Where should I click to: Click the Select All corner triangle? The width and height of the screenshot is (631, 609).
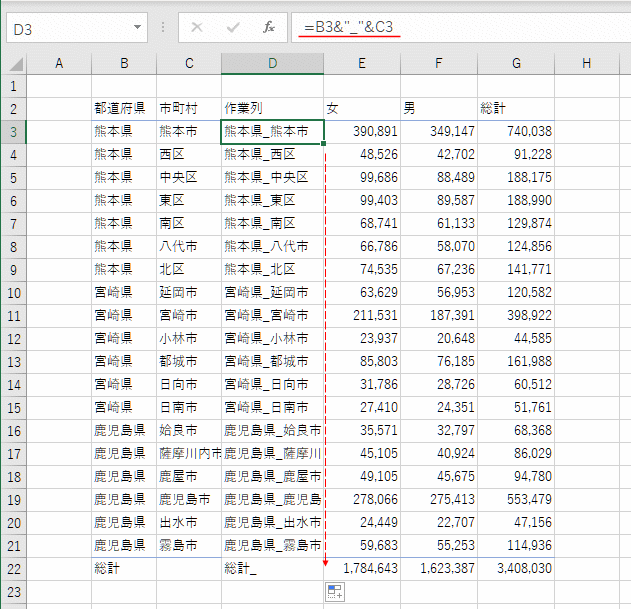tap(16, 64)
